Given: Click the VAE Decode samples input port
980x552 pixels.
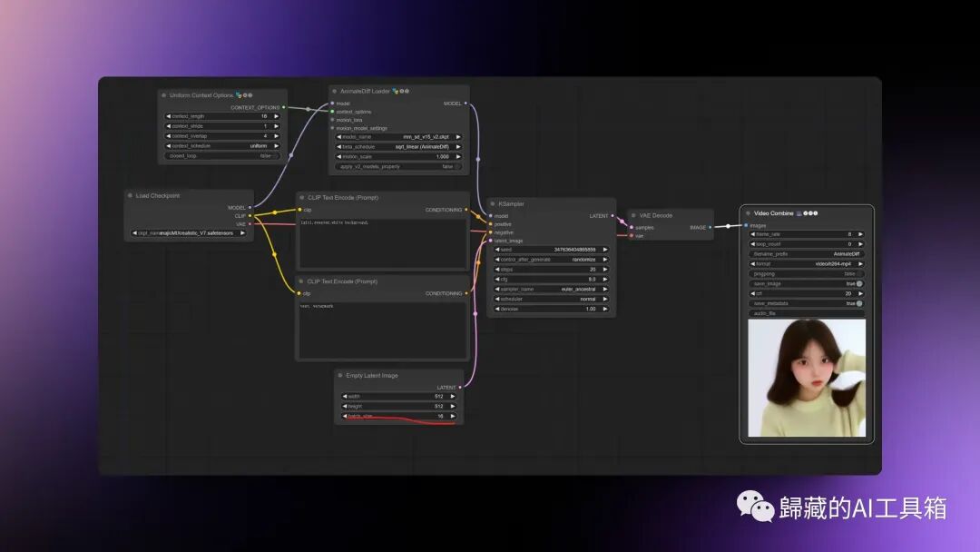Looking at the screenshot, I should (632, 228).
